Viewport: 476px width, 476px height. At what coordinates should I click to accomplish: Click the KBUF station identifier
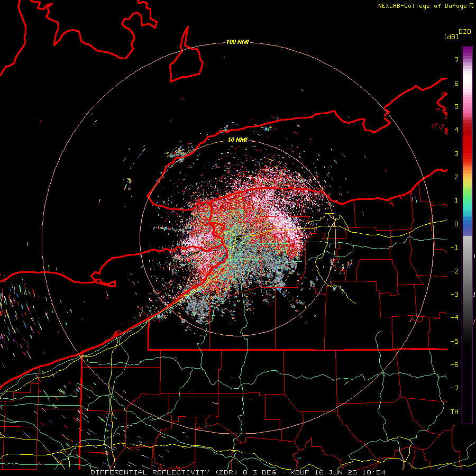(x=301, y=472)
